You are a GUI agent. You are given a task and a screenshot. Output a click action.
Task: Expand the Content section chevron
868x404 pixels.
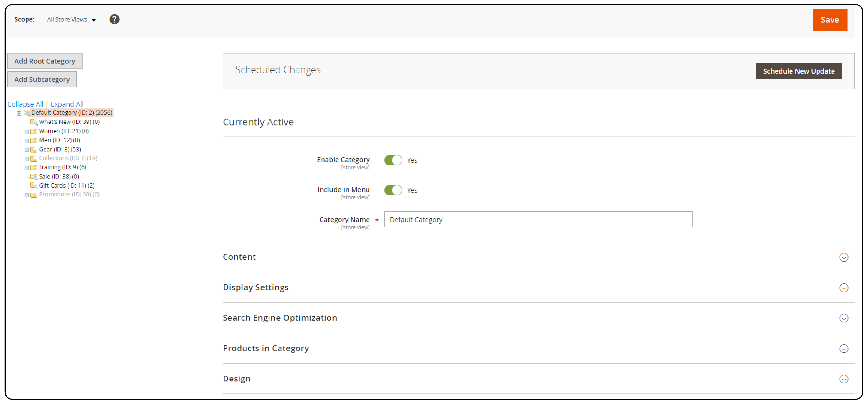point(843,257)
